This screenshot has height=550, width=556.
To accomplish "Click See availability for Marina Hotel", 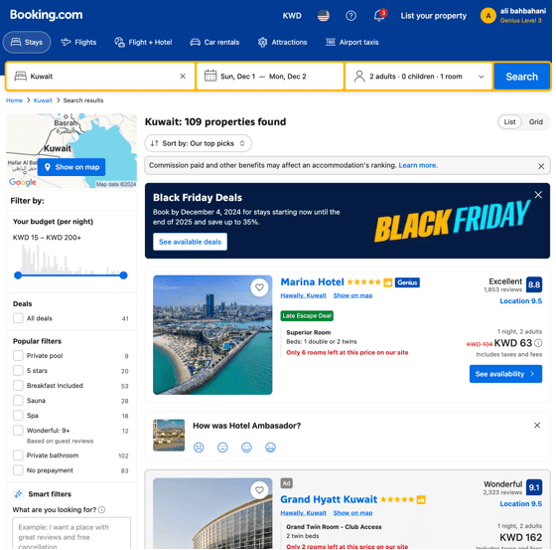I will (x=505, y=374).
